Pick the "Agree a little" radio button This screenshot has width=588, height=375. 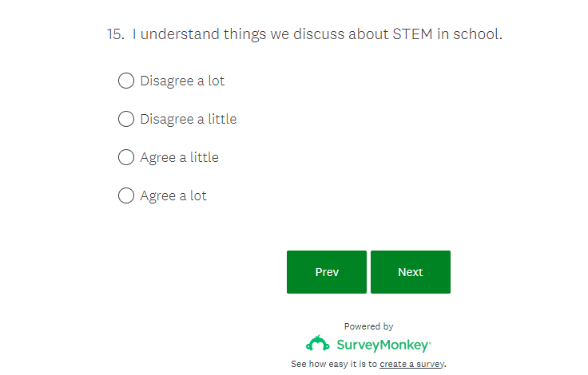pos(126,157)
